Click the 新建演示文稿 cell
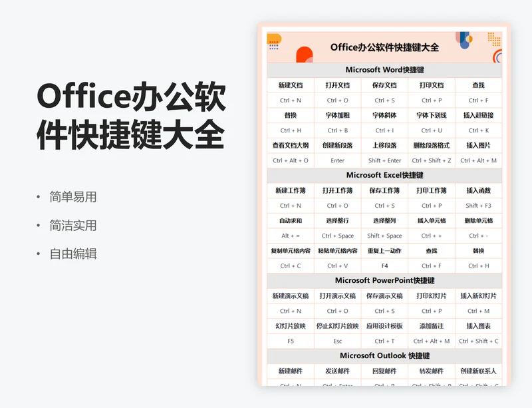This screenshot has height=408, width=532. (x=291, y=296)
